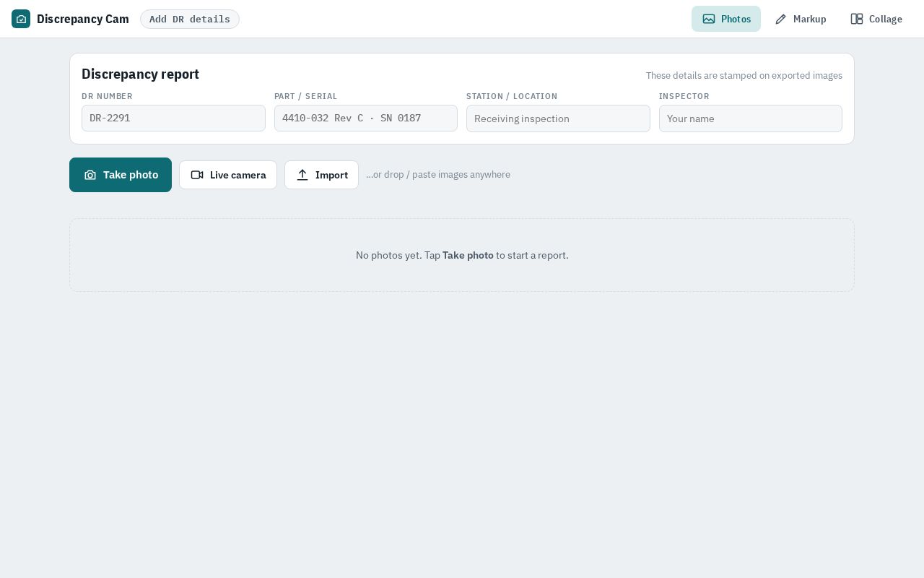Click the Discrepancy report heading
The image size is (924, 578).
[x=140, y=74]
